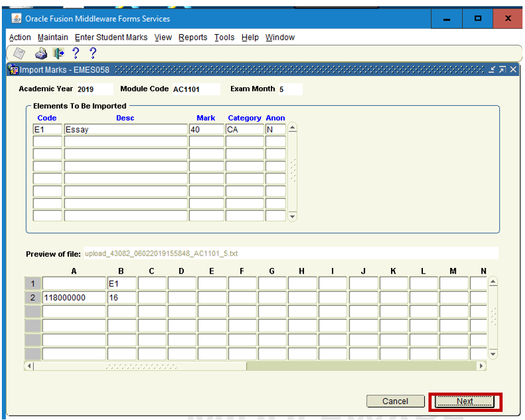Click the right question mark help icon
Image resolution: width=525 pixels, height=420 pixels.
(93, 53)
